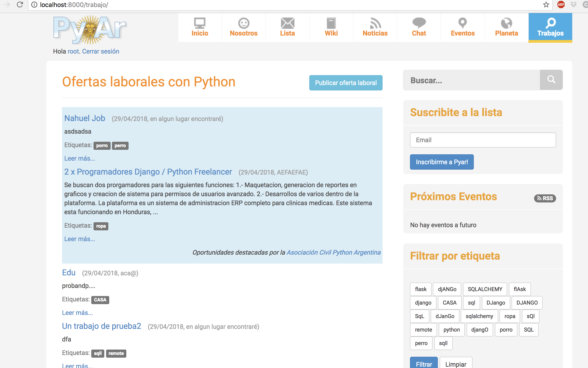Bookmark page with the star icon
Viewport: 588px width, 368px height.
[546, 5]
